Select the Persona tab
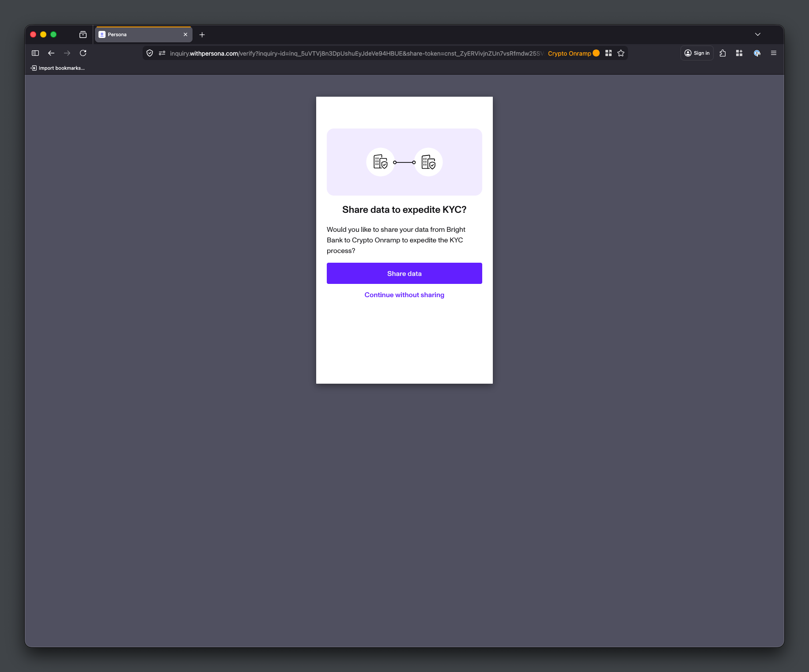 132,34
